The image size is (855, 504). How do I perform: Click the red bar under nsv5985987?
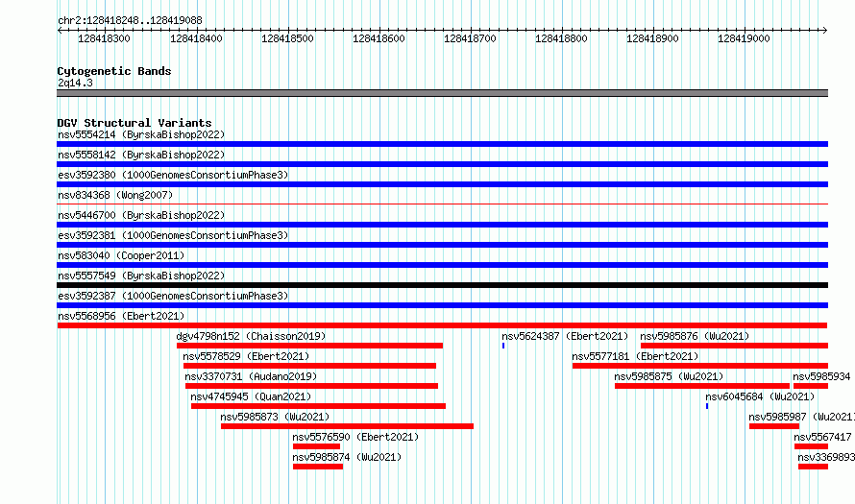tap(774, 426)
